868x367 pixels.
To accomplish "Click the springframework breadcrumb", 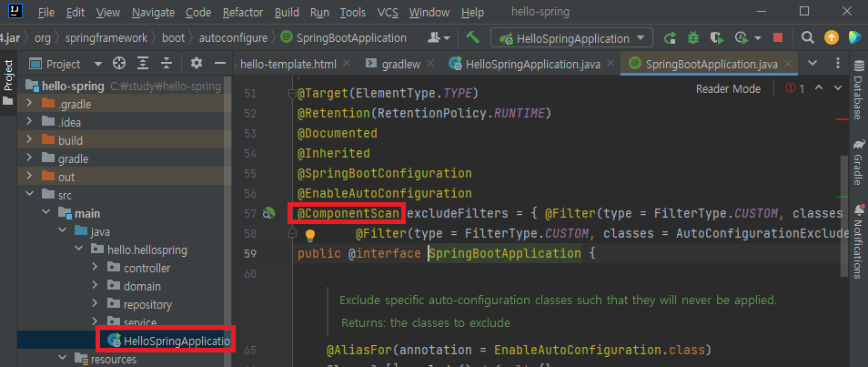I will click(106, 38).
